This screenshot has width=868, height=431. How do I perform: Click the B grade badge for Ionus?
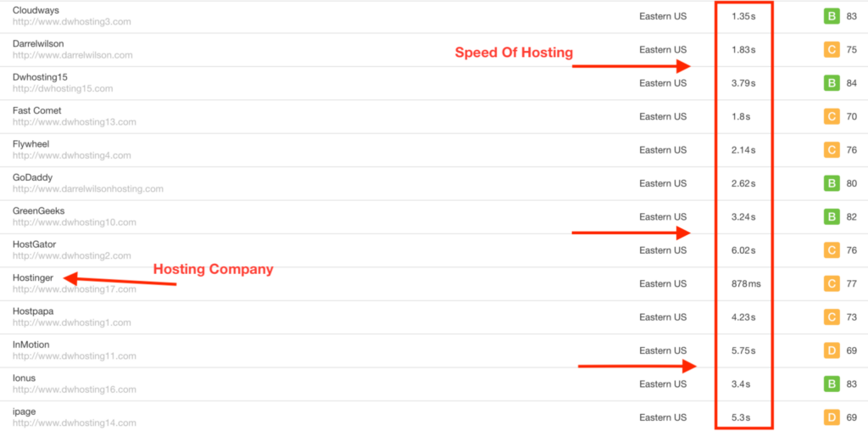pos(831,383)
